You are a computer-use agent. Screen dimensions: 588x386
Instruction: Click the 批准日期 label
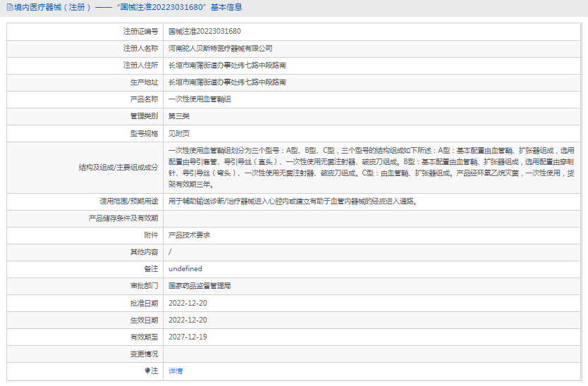144,303
